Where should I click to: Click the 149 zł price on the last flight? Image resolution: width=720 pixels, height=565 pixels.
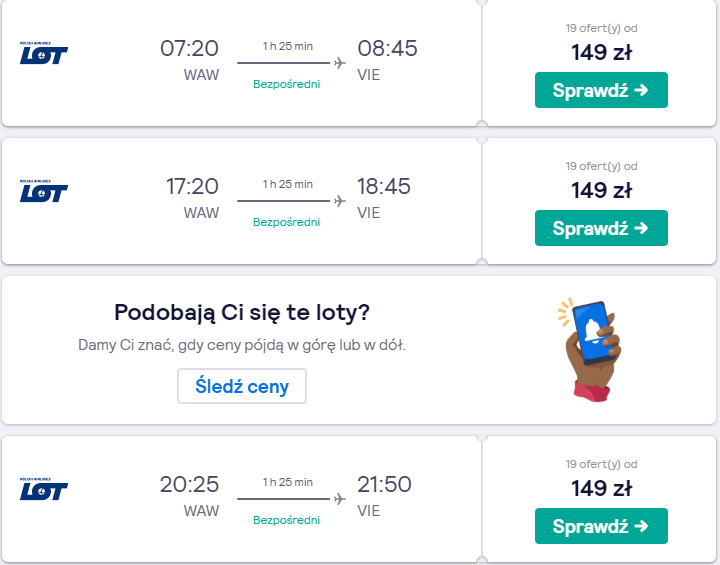602,488
